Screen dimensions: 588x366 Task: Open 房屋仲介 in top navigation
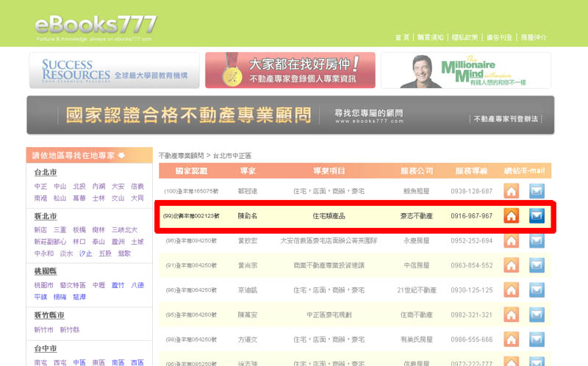pos(534,37)
